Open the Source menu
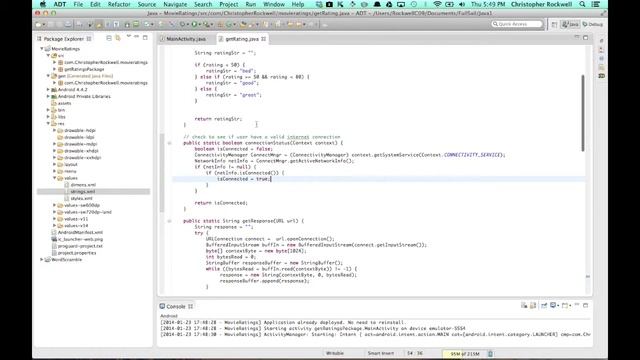Viewport: 640px width, 360px height. (x=147, y=4)
